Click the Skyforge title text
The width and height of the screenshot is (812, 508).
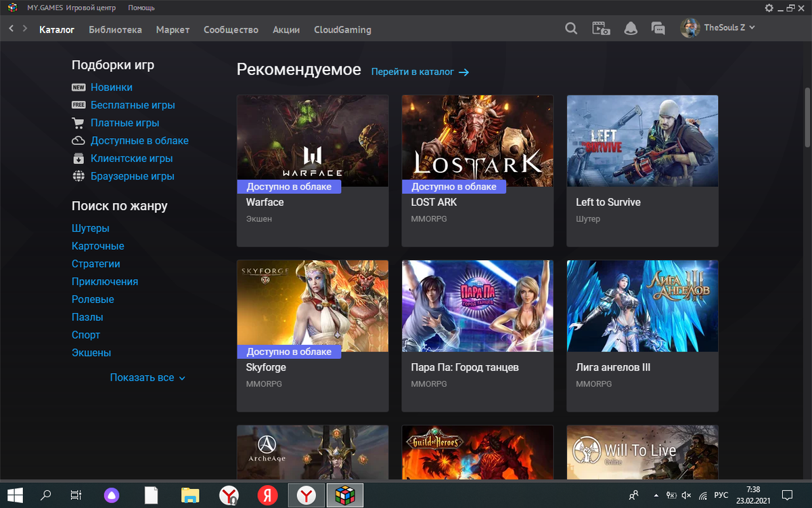pyautogui.click(x=266, y=367)
